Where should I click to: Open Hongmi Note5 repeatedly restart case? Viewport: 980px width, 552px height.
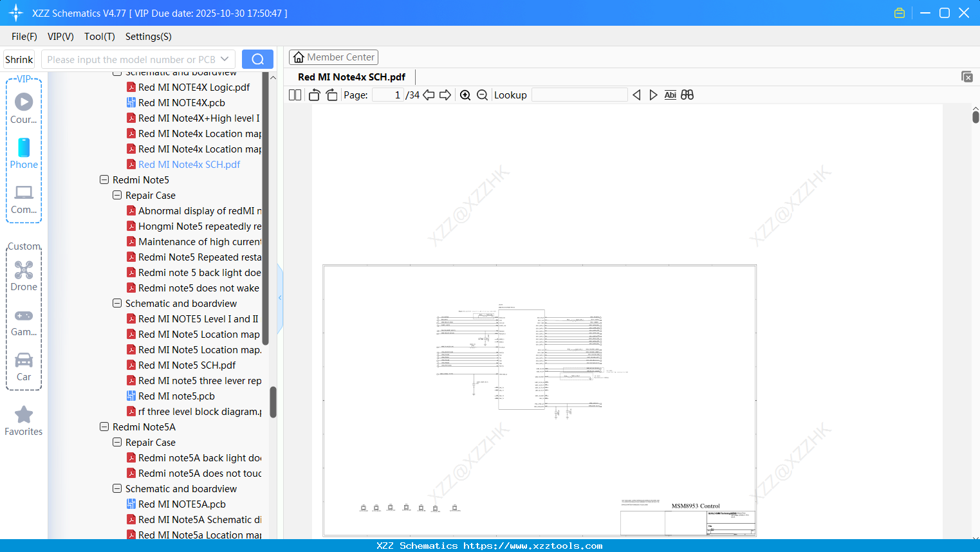coord(194,226)
